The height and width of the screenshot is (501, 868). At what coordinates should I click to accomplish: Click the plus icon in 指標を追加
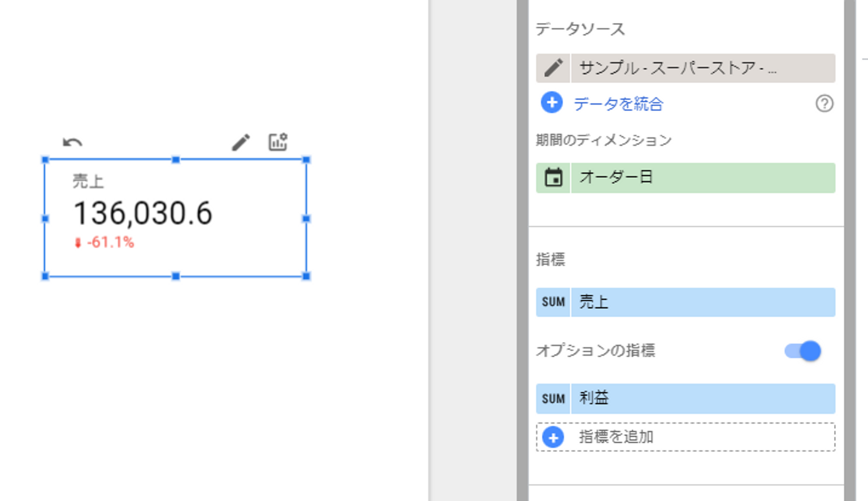(x=553, y=437)
